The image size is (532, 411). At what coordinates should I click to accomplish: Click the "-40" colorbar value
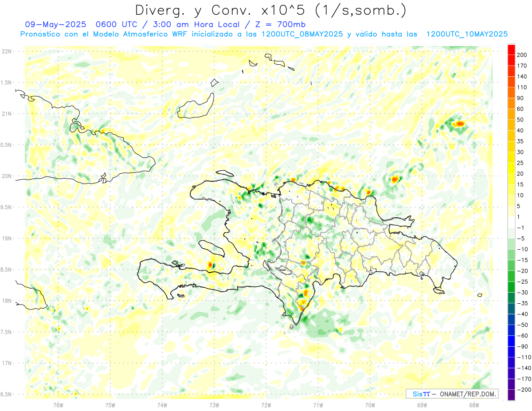coord(522,314)
